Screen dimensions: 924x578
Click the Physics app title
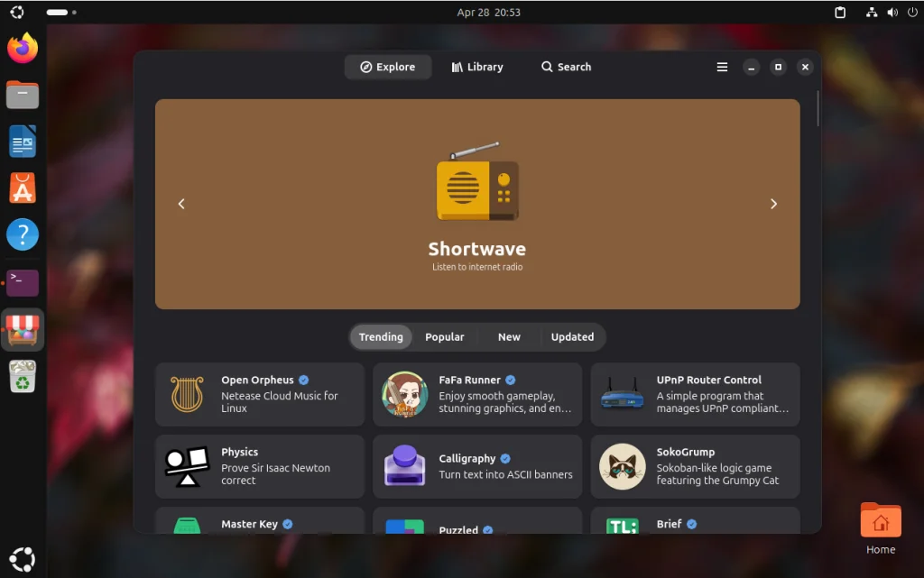pyautogui.click(x=239, y=452)
